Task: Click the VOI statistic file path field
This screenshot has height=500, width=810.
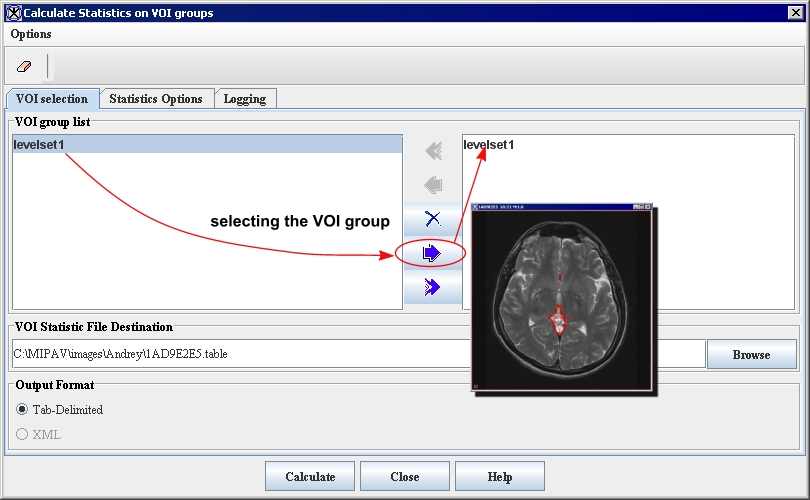Action: coord(240,355)
